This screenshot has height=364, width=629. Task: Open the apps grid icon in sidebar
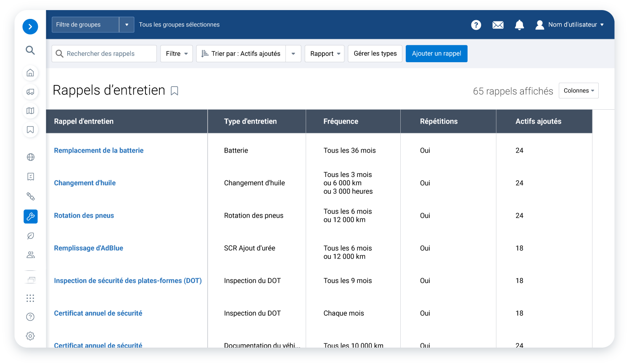pos(30,298)
